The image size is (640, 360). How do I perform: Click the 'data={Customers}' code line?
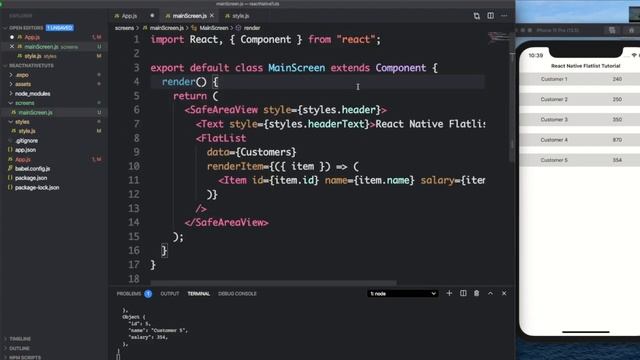[251, 152]
